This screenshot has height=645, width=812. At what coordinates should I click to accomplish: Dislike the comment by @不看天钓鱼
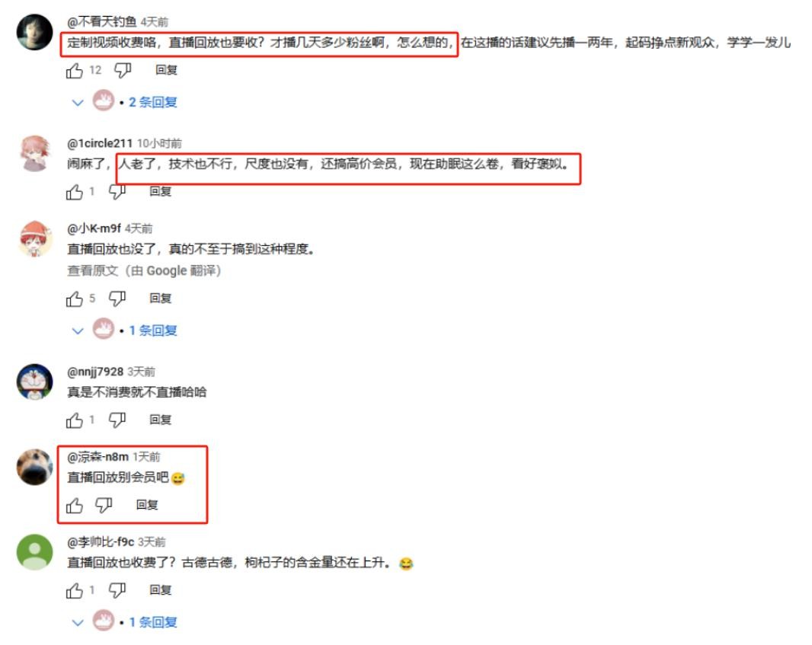pyautogui.click(x=122, y=70)
